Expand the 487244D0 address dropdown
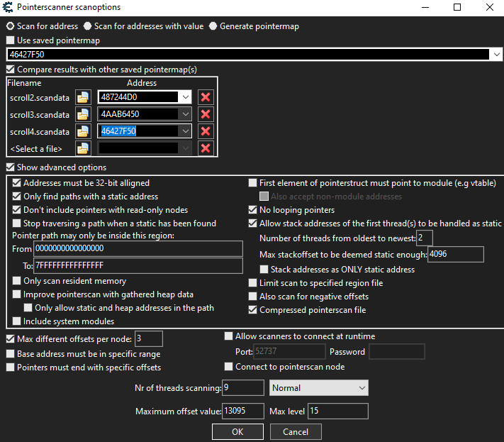This screenshot has height=442, width=504. (185, 97)
